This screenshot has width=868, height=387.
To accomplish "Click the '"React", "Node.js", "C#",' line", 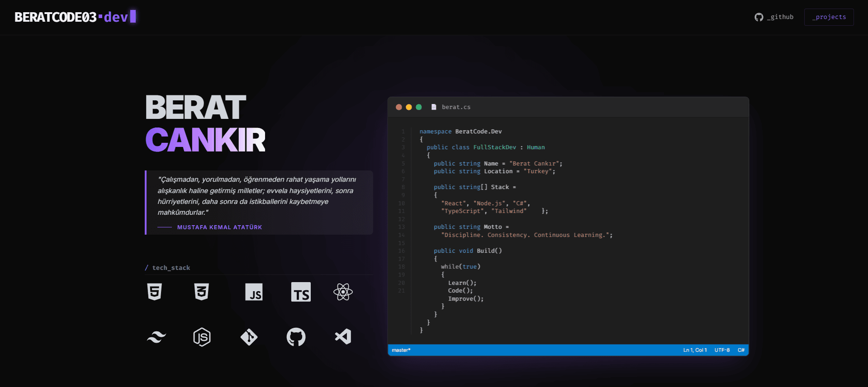I will [x=485, y=203].
